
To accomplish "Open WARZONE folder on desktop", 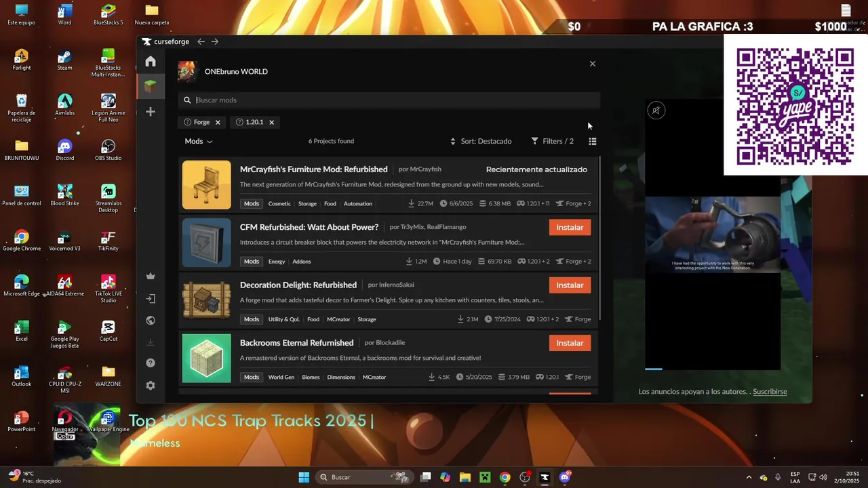I will (x=108, y=376).
